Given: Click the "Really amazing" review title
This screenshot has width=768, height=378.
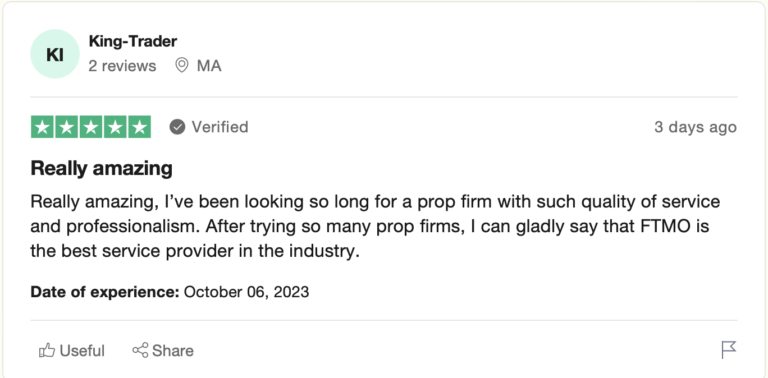Looking at the screenshot, I should pos(101,168).
